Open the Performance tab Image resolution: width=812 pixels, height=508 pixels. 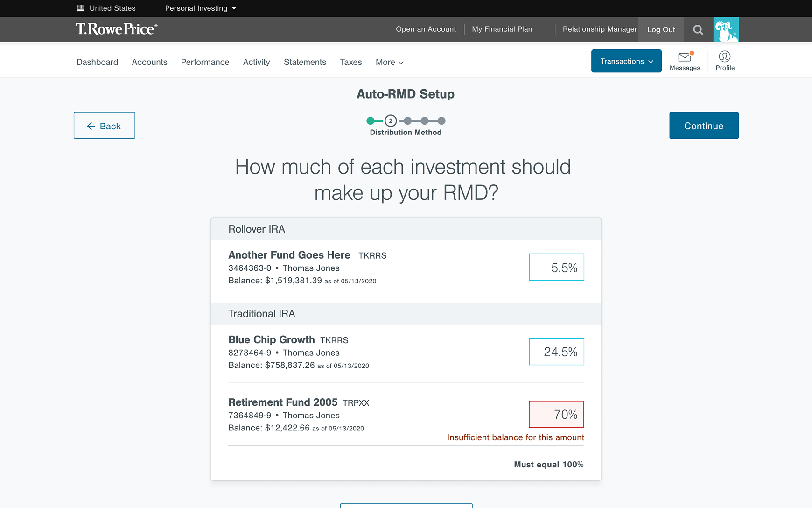(205, 62)
